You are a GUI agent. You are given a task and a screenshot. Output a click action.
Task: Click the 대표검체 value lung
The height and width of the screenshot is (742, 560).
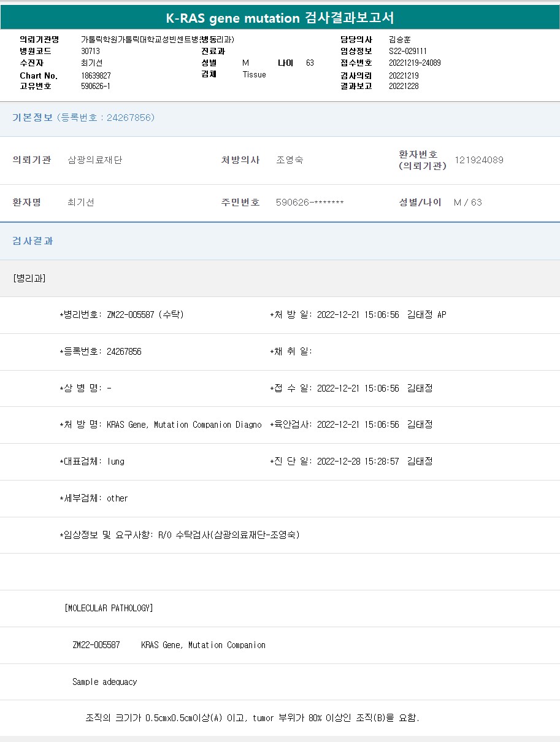pos(116,462)
